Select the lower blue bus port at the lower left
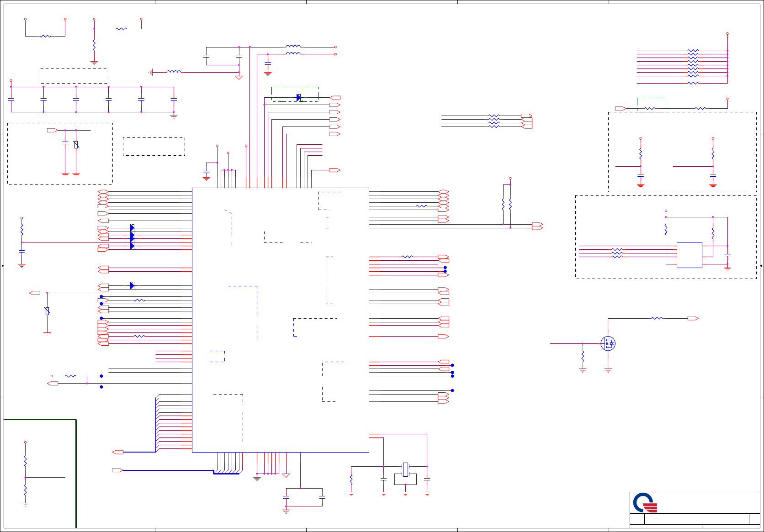This screenshot has height=532, width=764. (118, 470)
